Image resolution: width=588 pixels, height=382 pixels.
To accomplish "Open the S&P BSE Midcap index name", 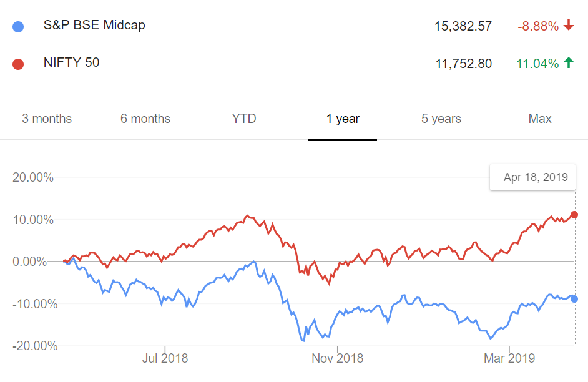I will pos(94,26).
